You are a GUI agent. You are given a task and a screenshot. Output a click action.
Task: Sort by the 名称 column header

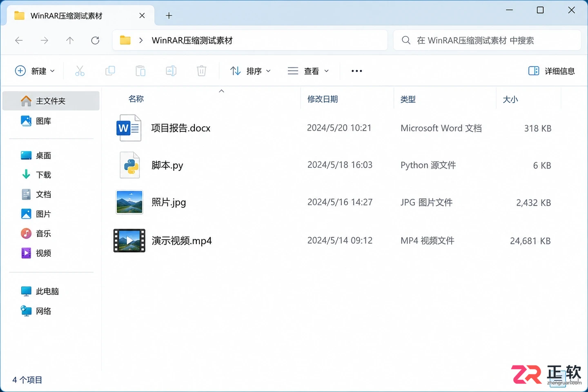pyautogui.click(x=136, y=99)
